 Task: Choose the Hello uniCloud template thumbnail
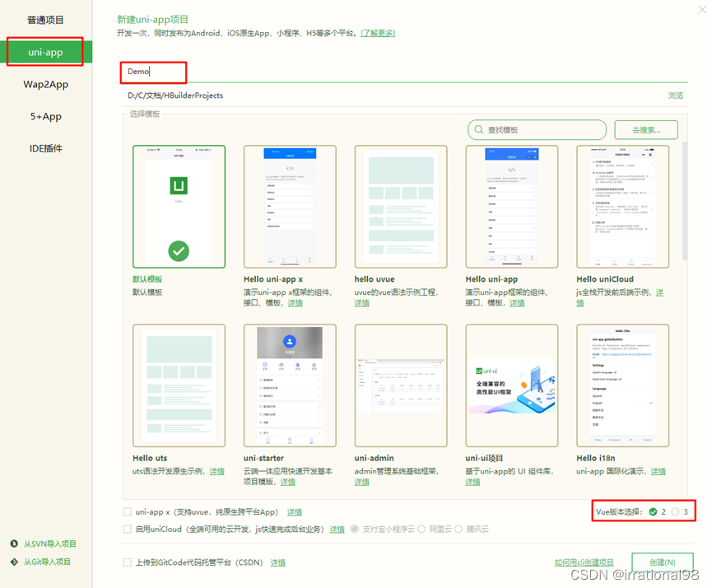(x=622, y=207)
